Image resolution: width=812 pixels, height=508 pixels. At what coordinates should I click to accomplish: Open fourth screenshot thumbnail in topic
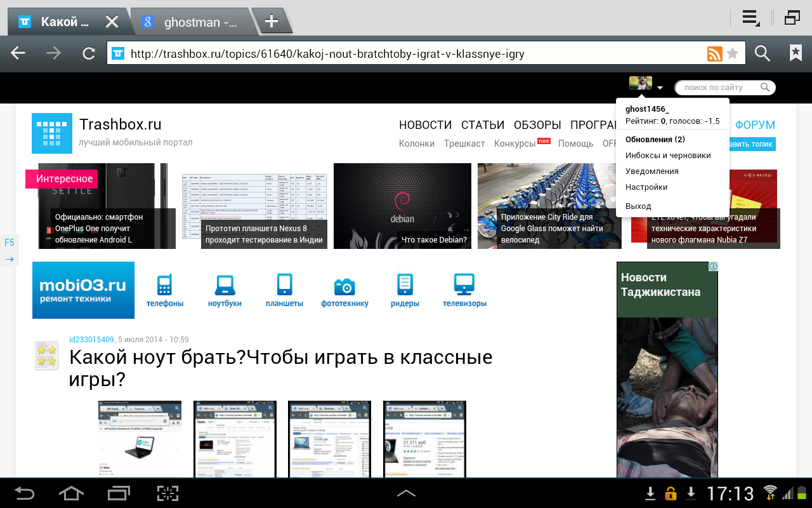[425, 439]
